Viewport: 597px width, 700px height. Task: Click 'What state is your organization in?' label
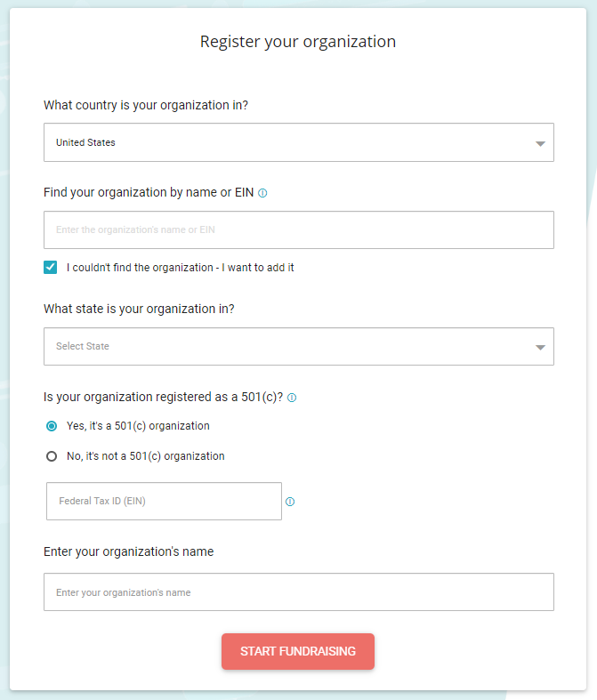coord(139,309)
